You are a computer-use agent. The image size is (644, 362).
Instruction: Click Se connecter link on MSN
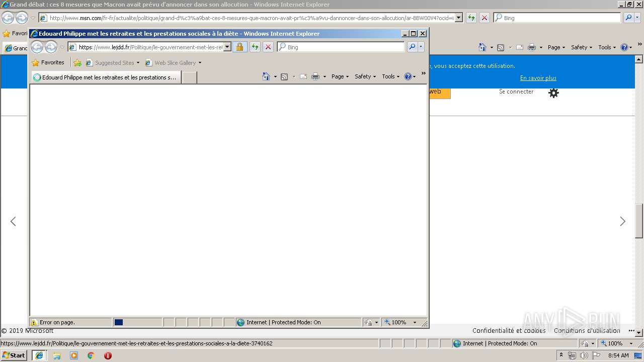[x=516, y=92]
